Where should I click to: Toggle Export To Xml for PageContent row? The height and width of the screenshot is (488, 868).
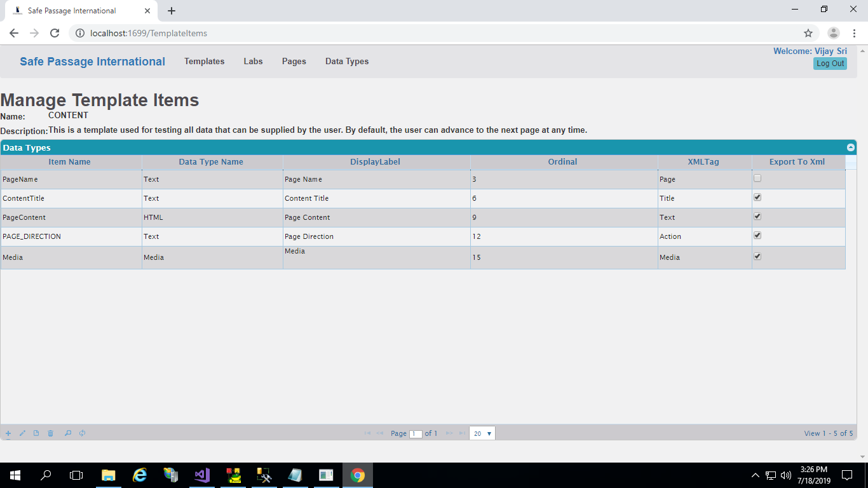point(757,217)
